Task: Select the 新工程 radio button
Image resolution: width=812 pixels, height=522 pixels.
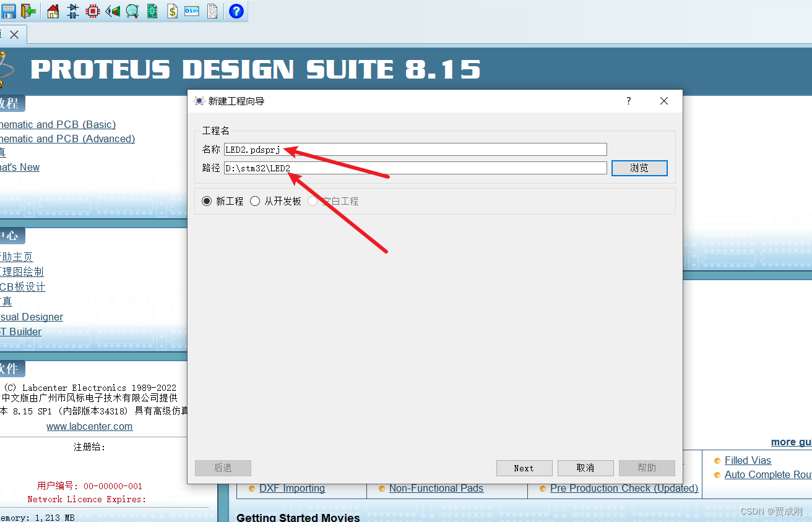Action: click(207, 201)
